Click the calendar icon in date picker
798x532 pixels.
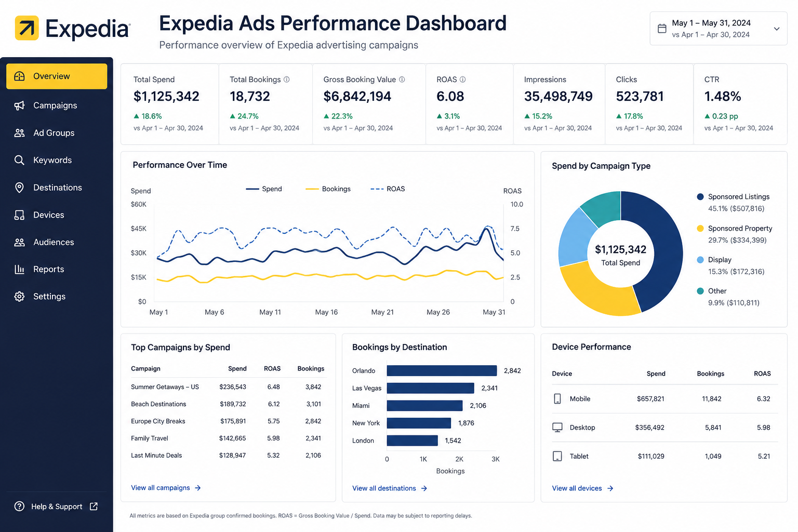point(662,29)
